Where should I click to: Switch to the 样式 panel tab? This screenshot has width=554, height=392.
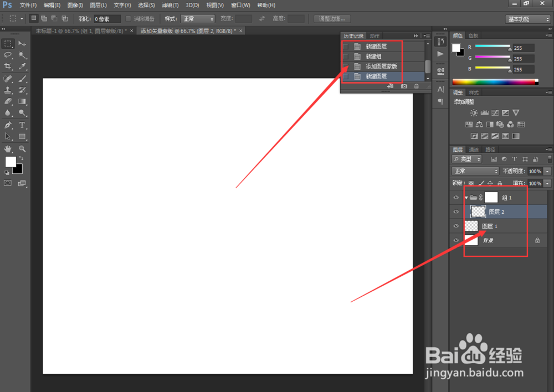474,93
